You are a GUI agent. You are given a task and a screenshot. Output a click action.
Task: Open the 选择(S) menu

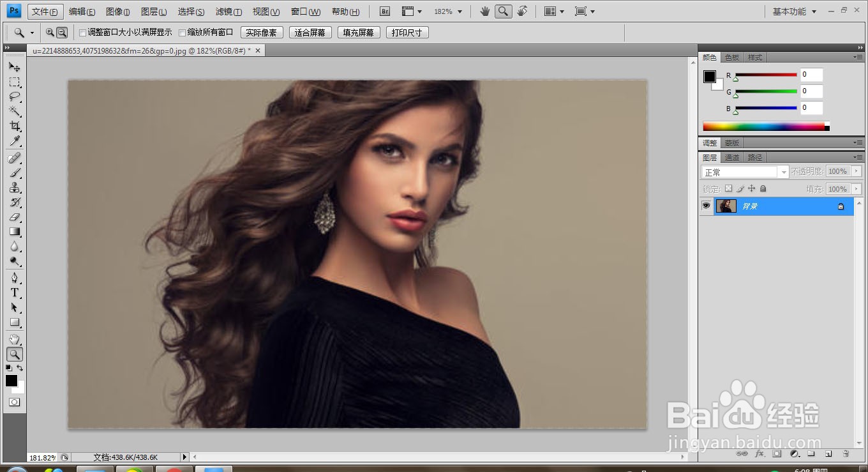tap(191, 11)
